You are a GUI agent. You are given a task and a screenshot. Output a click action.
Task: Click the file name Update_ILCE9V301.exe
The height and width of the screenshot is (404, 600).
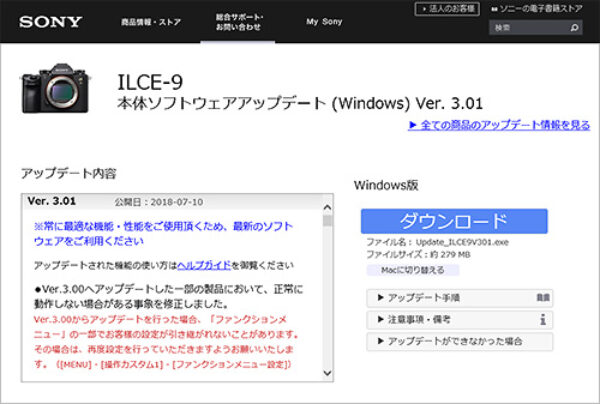click(462, 242)
